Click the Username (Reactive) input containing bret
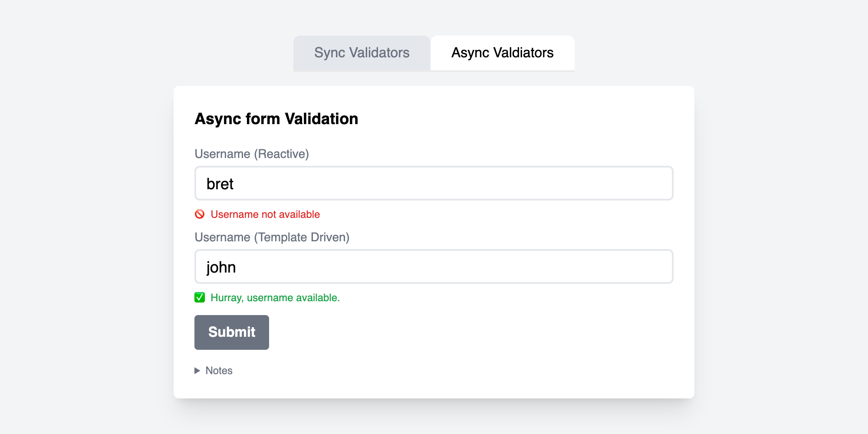 (434, 183)
